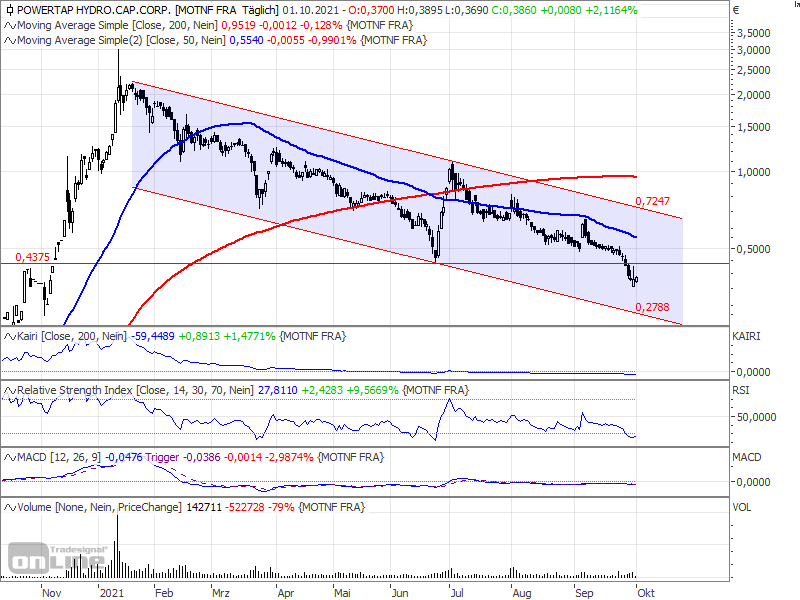This screenshot has height=600, width=800.
Task: Click the Kairi value -59,4489
Action: pos(153,337)
